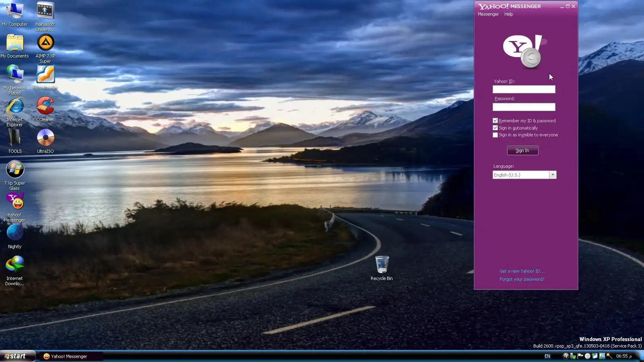Viewport: 644px width, 362px height.
Task: Click the green arrows window tray icon
Action: (602, 356)
